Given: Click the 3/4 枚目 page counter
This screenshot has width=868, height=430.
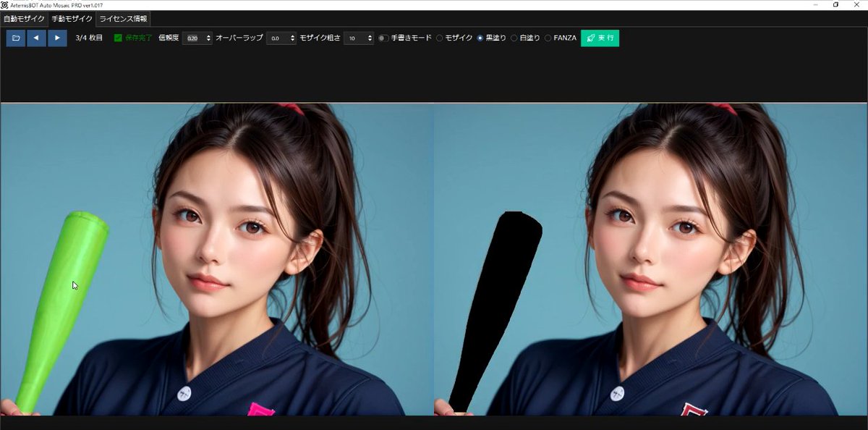Looking at the screenshot, I should [x=89, y=38].
